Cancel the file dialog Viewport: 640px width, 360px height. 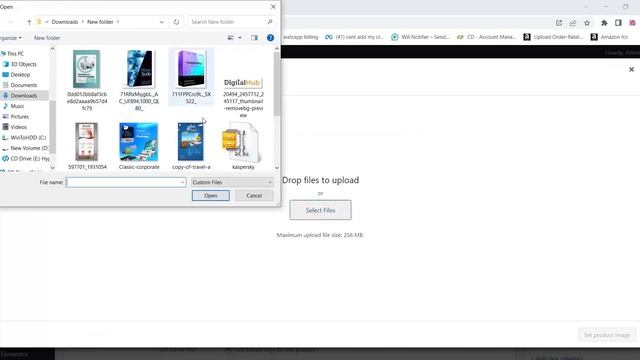pyautogui.click(x=254, y=196)
